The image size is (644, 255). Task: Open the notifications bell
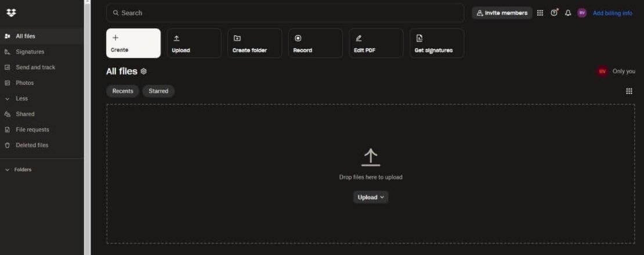click(568, 13)
